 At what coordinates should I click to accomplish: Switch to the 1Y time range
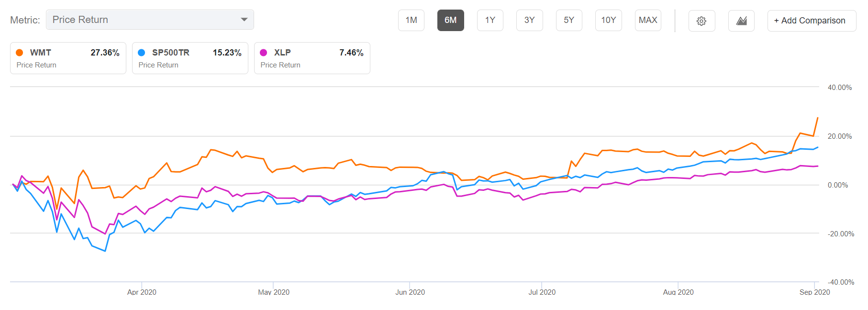[x=490, y=20]
